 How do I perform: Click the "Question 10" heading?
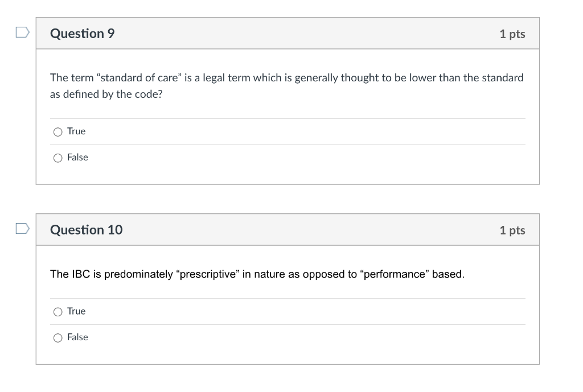pyautogui.click(x=87, y=230)
